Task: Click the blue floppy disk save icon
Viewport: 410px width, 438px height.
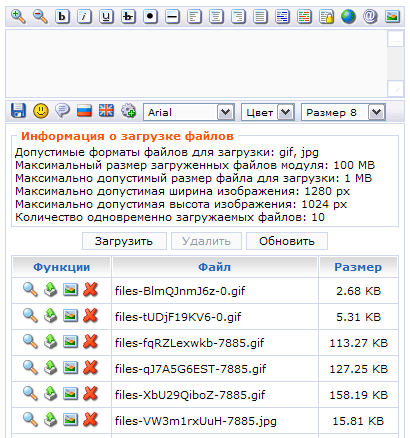Action: click(x=18, y=111)
